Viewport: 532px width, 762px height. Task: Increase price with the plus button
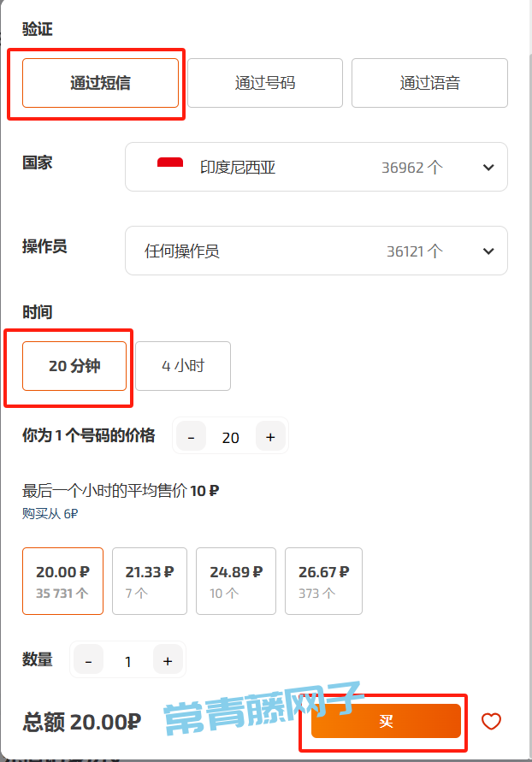[x=270, y=437]
